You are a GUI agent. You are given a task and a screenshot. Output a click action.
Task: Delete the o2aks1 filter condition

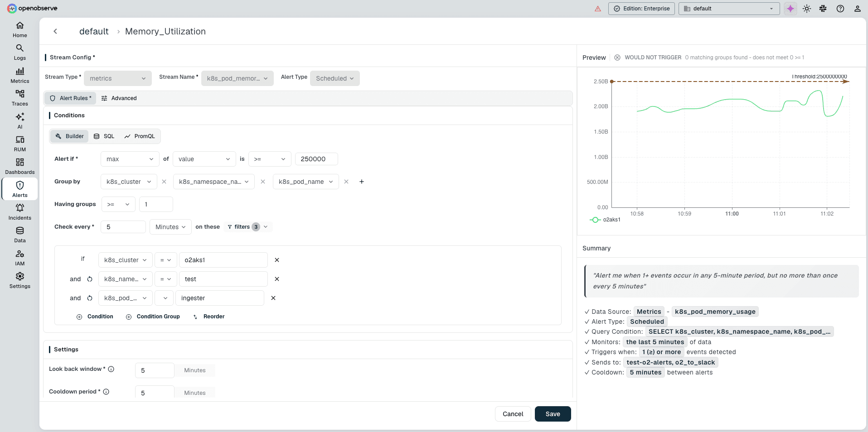click(277, 260)
